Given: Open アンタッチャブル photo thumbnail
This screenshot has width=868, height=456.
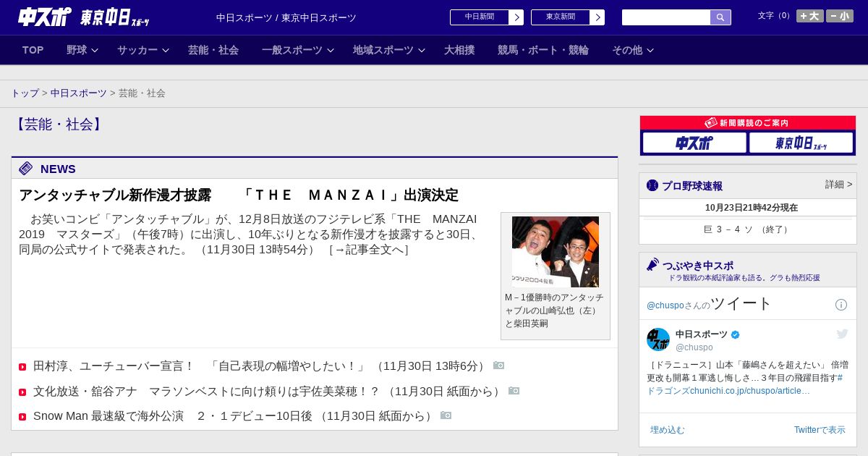Looking at the screenshot, I should click(x=556, y=252).
